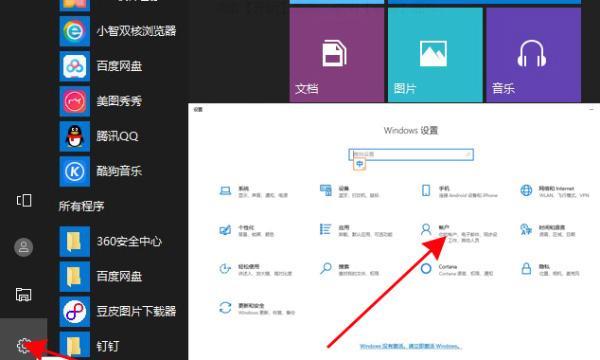Open the 美图秀秀 app
The image size is (600, 360).
tap(101, 101)
